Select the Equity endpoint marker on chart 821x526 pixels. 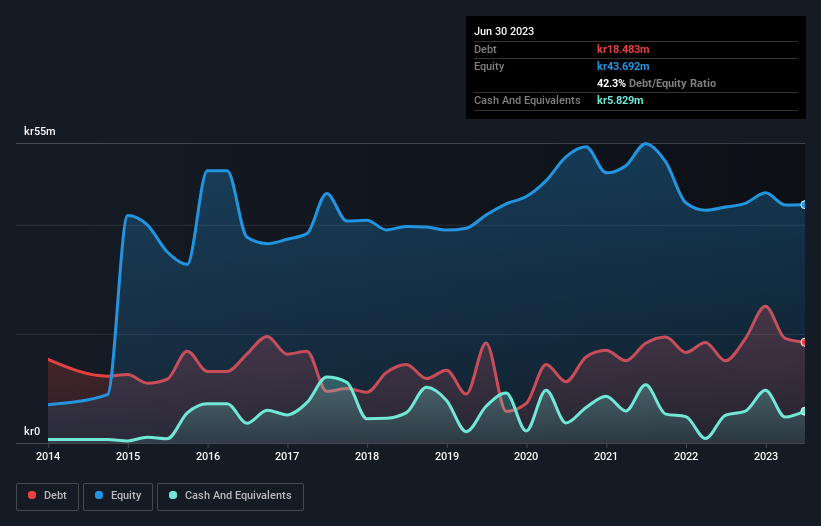point(804,205)
